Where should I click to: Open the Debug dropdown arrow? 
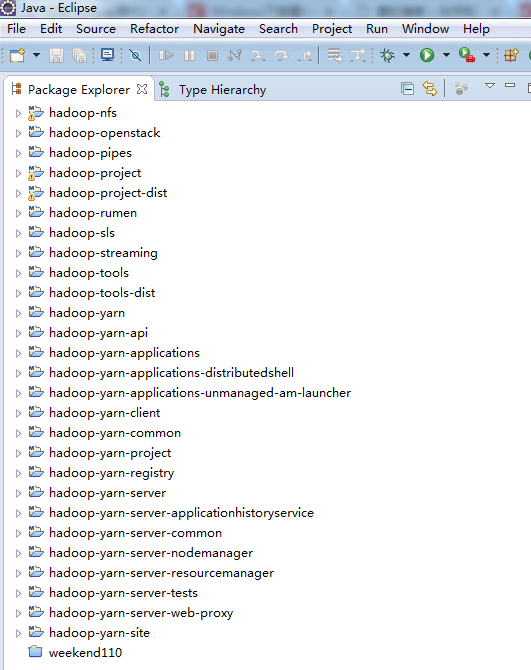[406, 55]
